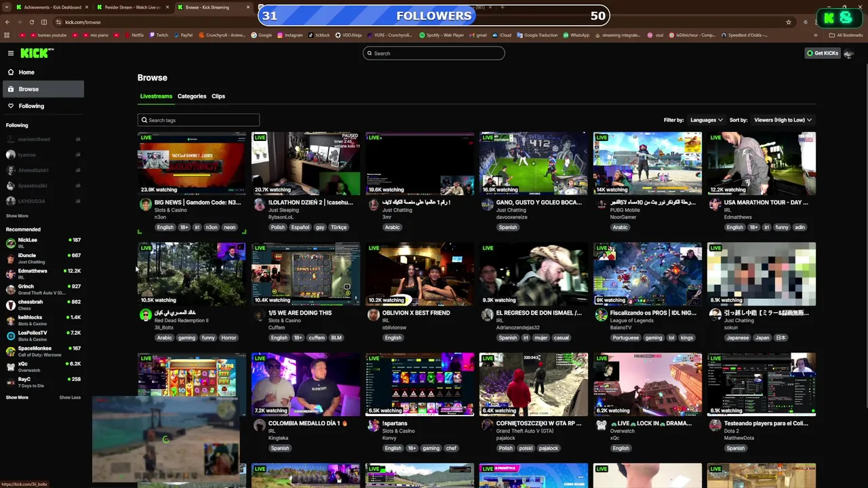Click the browser back arrow
This screenshot has height=488, width=868.
click(7, 22)
